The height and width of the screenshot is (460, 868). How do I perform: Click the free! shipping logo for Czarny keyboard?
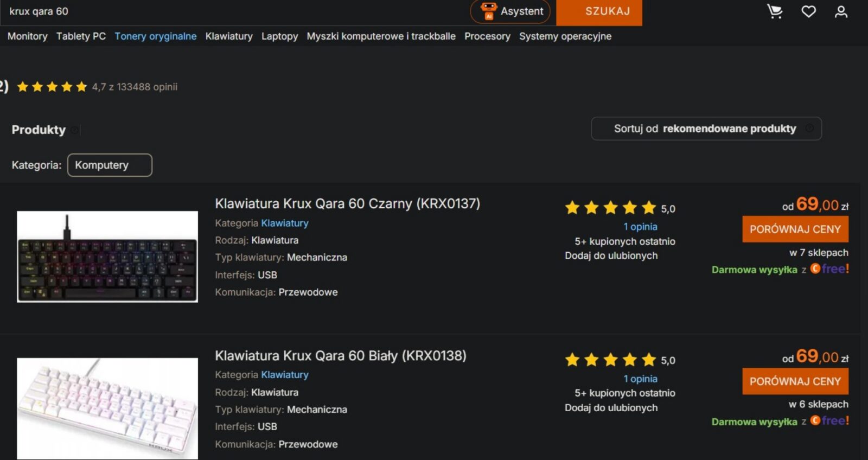point(829,269)
